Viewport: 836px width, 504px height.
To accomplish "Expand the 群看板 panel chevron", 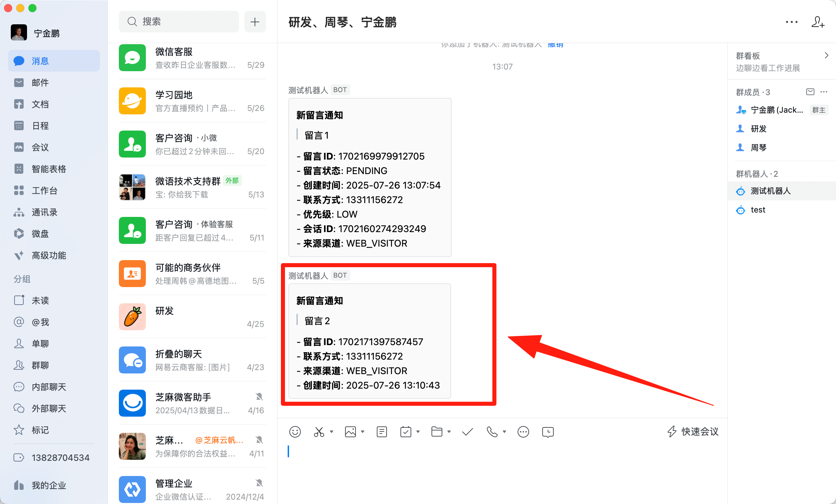I will click(827, 55).
